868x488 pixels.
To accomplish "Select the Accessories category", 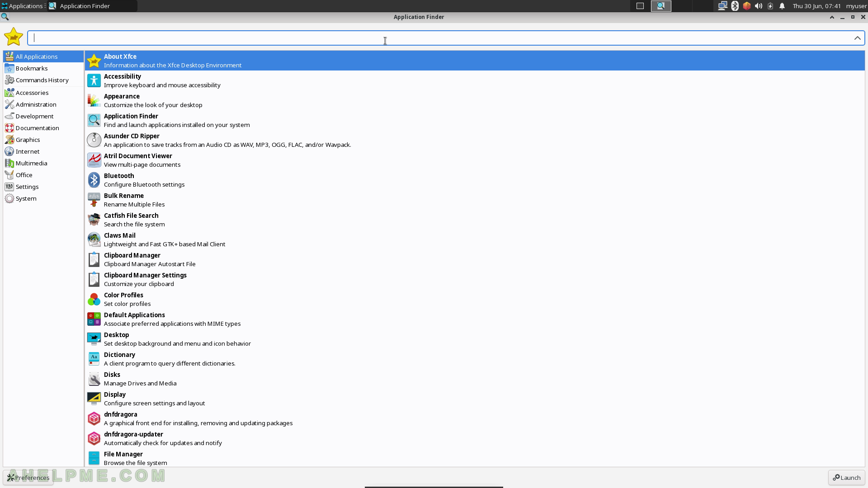I will point(43,93).
